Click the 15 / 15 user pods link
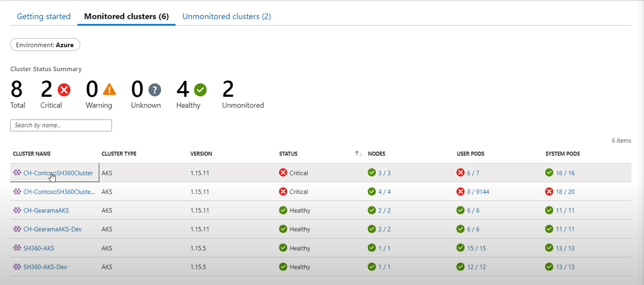The width and height of the screenshot is (644, 285). pyautogui.click(x=476, y=248)
